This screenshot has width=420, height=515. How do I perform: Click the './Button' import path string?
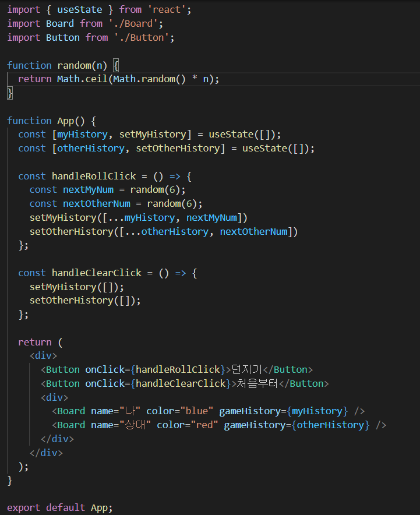[x=142, y=37]
